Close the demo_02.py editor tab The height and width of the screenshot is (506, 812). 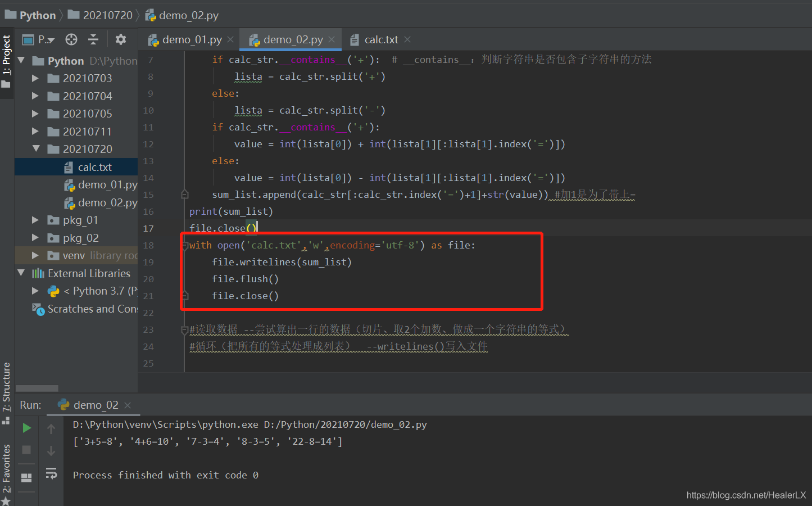coord(332,39)
